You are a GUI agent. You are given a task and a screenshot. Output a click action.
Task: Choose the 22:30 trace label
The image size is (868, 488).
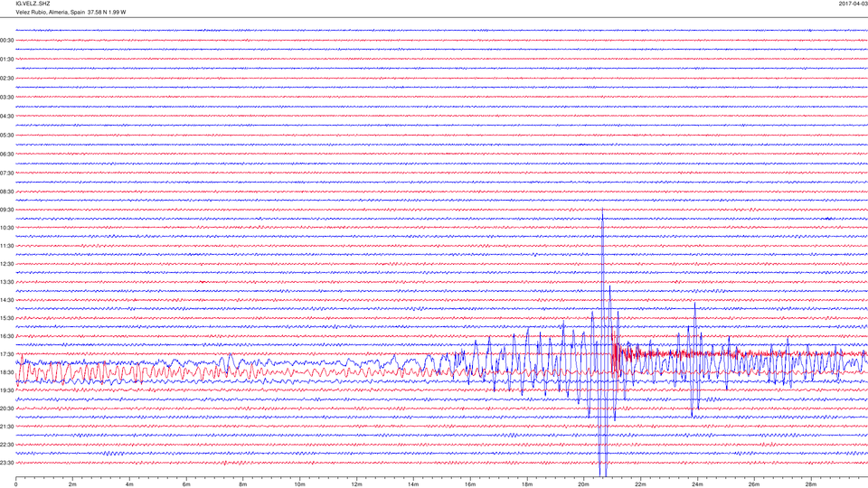[6, 445]
